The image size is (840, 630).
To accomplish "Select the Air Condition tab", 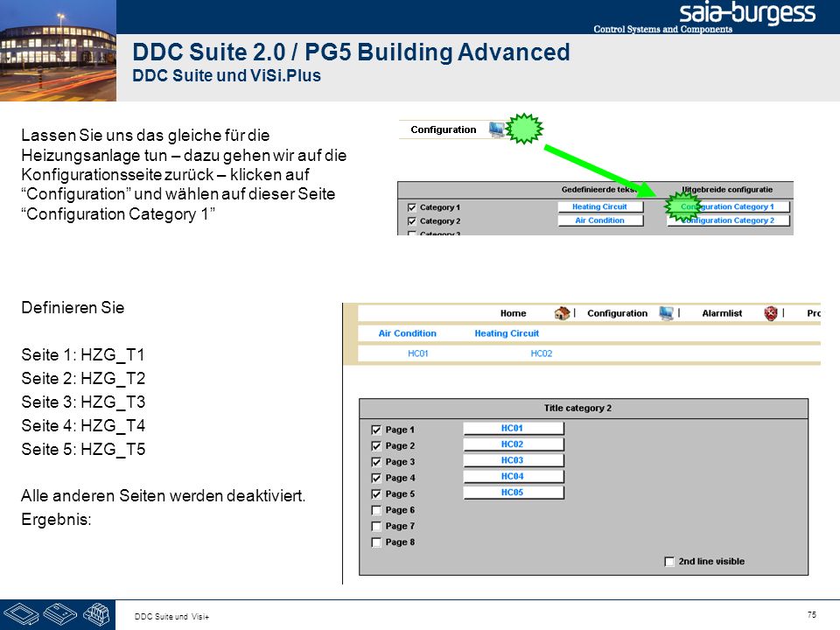I will 407,333.
